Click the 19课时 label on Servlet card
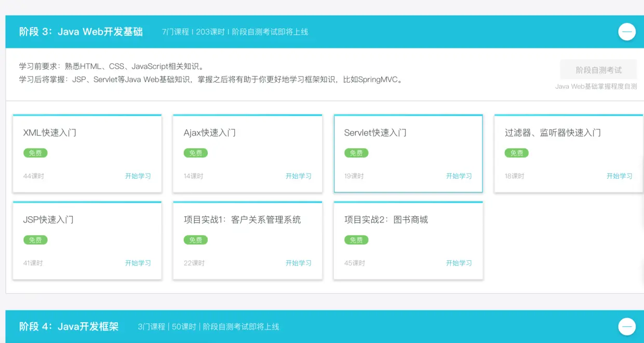The image size is (644, 343). coord(354,176)
